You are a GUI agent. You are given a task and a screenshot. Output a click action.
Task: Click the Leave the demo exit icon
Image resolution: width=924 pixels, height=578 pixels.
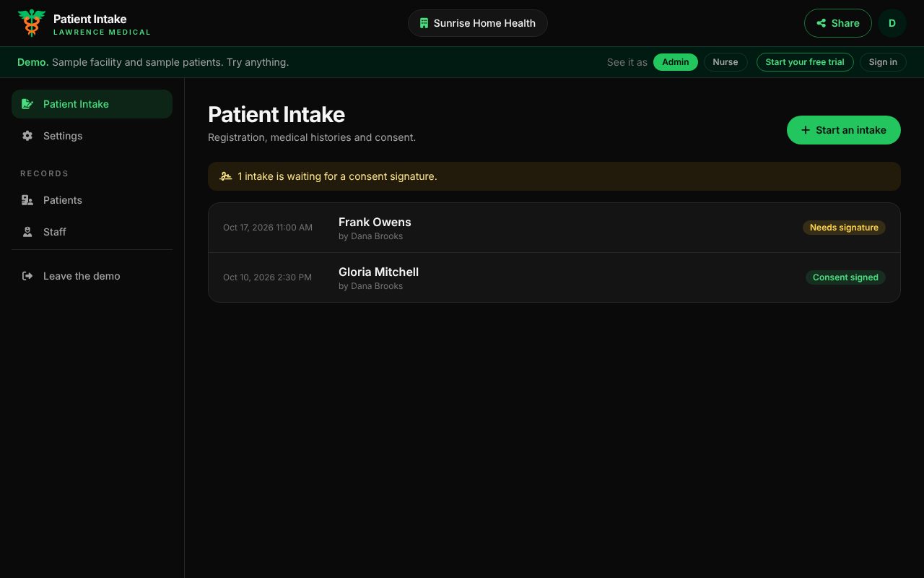(x=27, y=276)
